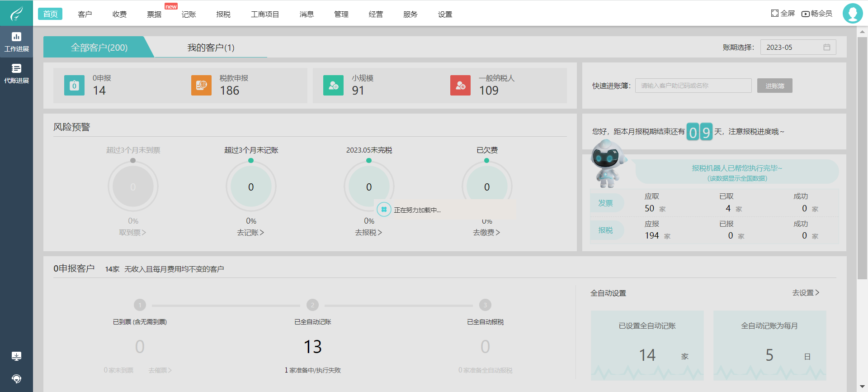The width and height of the screenshot is (868, 392).
Task: Click the 13 auto-bookkeeping count
Action: pos(312,347)
